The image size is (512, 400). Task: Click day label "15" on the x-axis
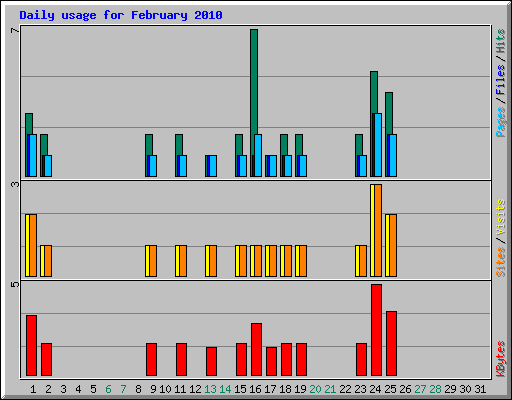coord(240,389)
